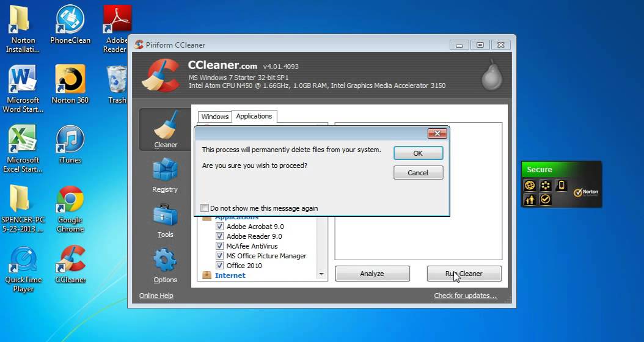Screen dimensions: 644x342
Task: Switch to the Windows tab
Action: tap(215, 117)
